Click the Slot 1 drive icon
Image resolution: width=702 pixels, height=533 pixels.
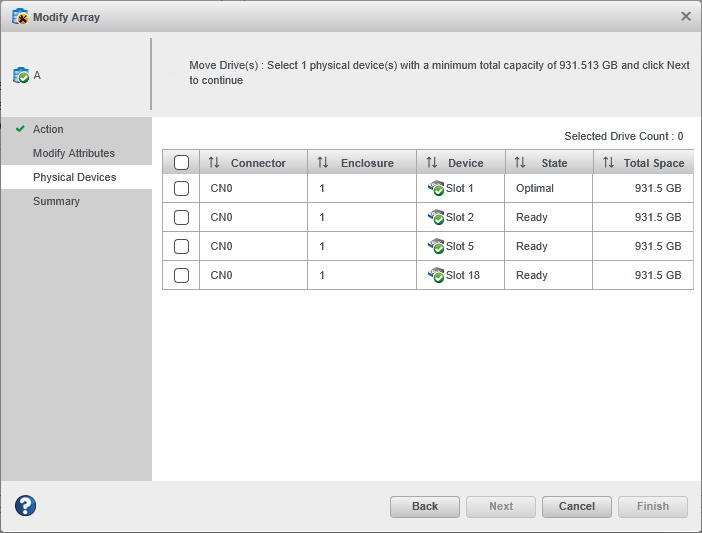(x=435, y=188)
